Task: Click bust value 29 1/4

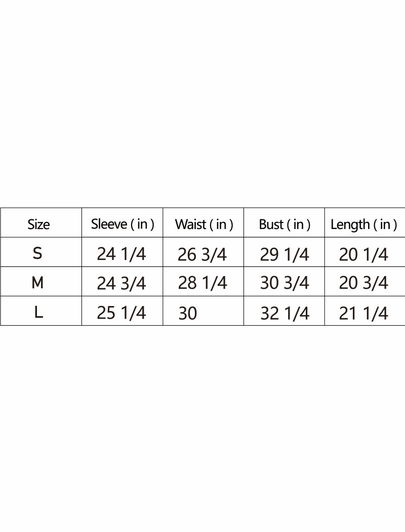Action: click(x=285, y=254)
